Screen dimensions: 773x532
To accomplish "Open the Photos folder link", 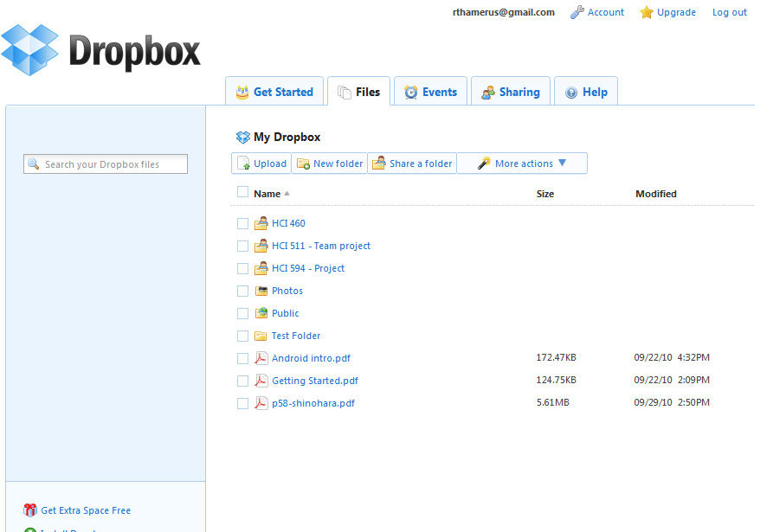I will pos(287,291).
